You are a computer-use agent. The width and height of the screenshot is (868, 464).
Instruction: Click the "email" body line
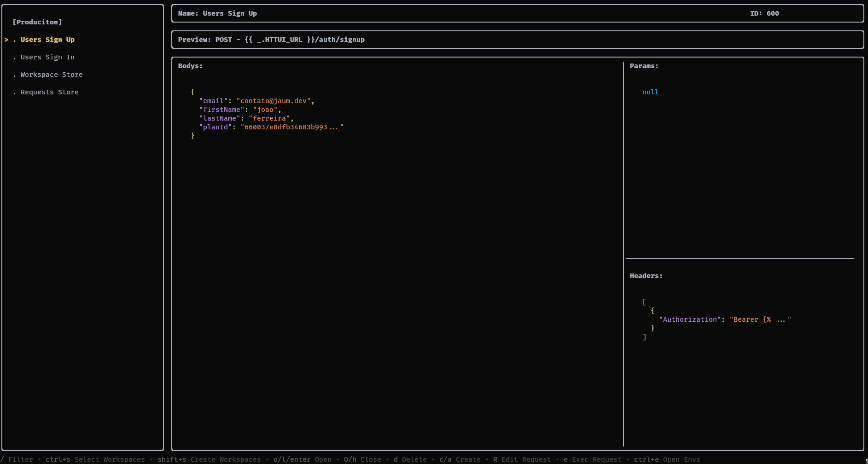(x=257, y=101)
